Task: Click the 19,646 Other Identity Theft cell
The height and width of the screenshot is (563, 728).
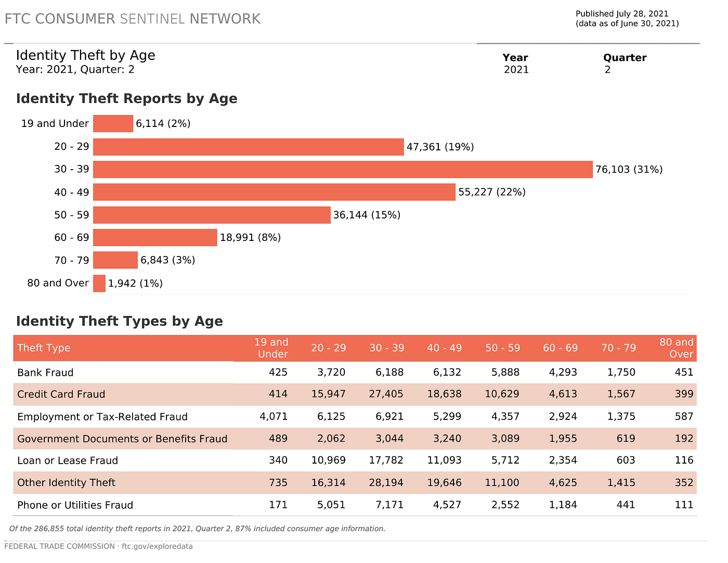Action: click(444, 483)
